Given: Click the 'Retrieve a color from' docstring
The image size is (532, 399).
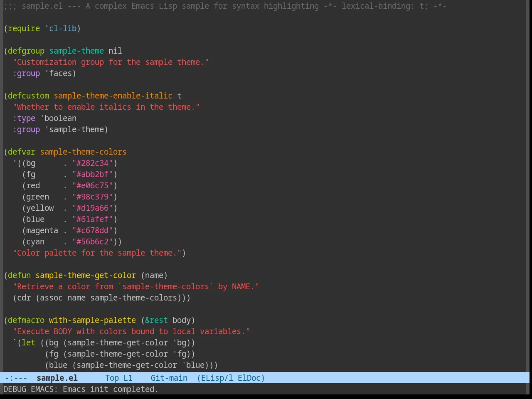Looking at the screenshot, I should coord(136,286).
